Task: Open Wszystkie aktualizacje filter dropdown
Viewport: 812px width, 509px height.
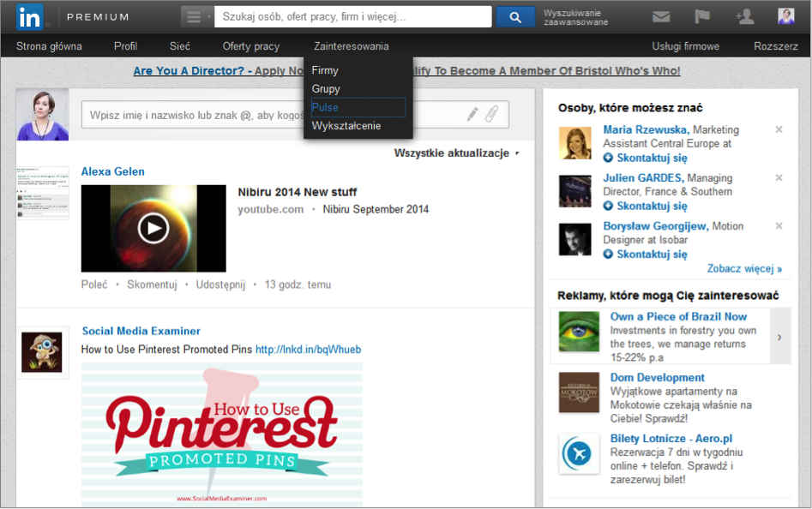Action: tap(456, 153)
